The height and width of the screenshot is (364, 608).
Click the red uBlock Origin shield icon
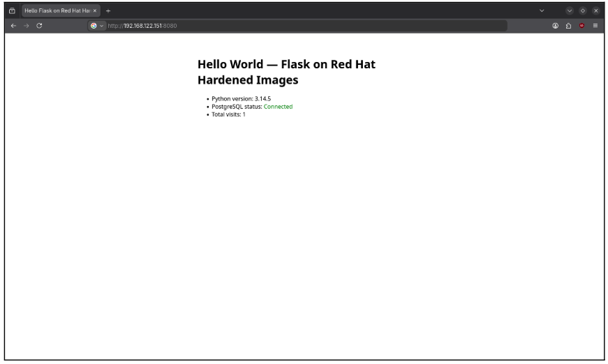[x=581, y=26]
